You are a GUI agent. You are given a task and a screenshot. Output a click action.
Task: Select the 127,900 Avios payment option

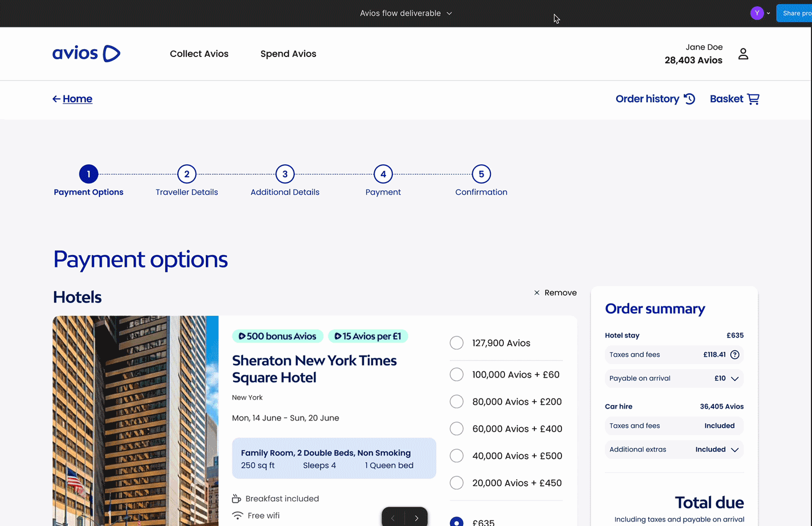tap(457, 343)
